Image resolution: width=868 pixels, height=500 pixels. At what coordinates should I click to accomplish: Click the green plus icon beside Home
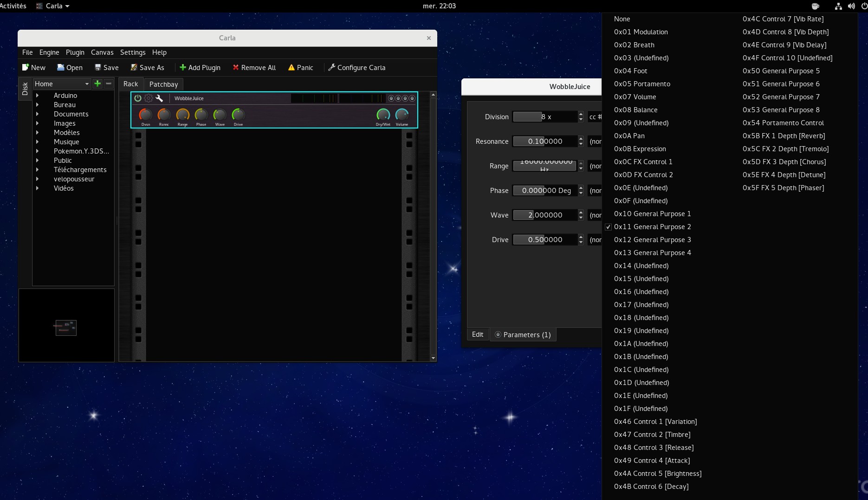point(97,83)
